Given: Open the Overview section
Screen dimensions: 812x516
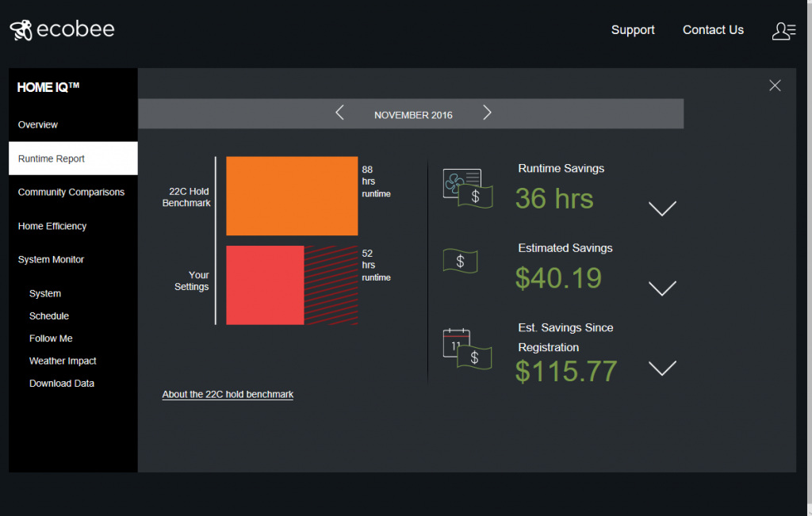Looking at the screenshot, I should tap(38, 124).
